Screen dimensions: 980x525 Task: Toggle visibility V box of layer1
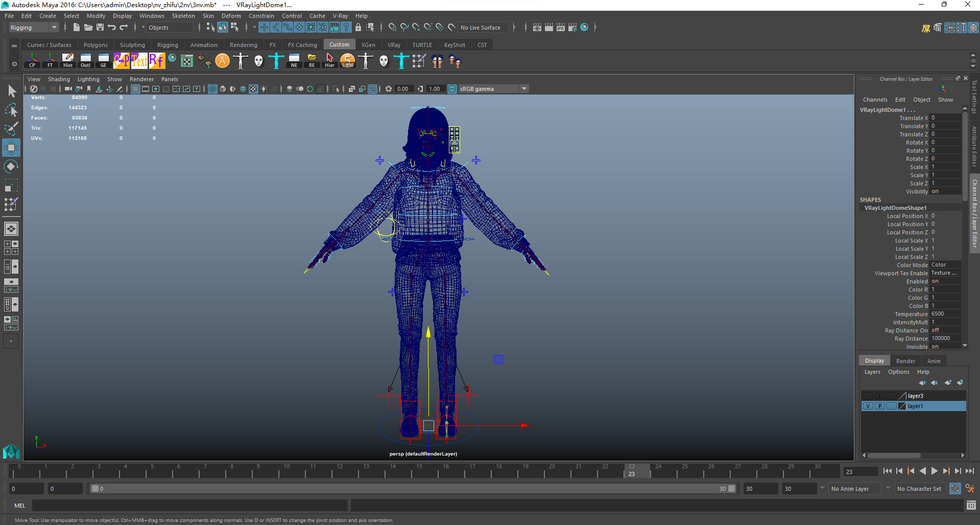(x=868, y=406)
